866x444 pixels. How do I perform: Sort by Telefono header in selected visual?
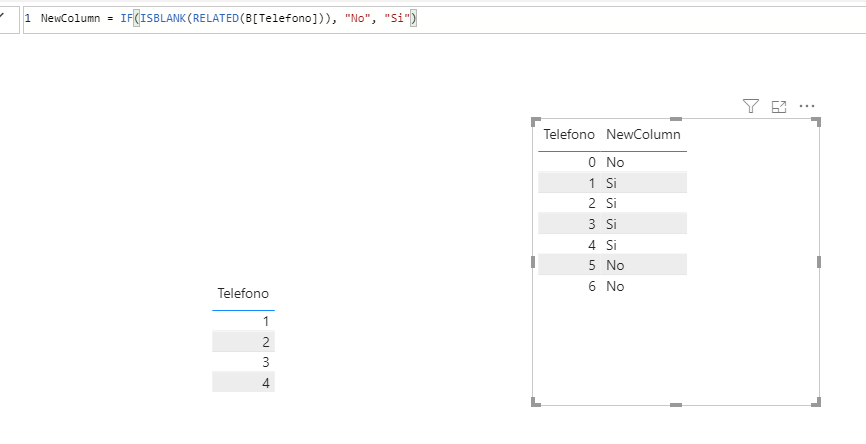coord(569,134)
